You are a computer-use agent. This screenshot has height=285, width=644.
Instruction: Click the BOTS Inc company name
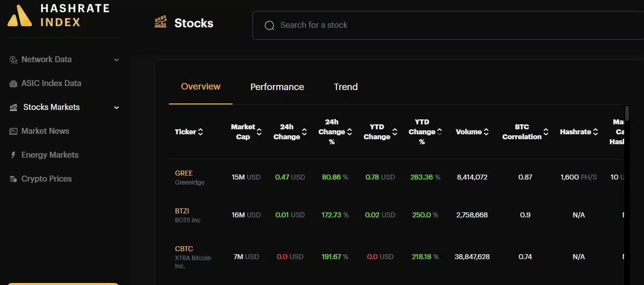188,220
